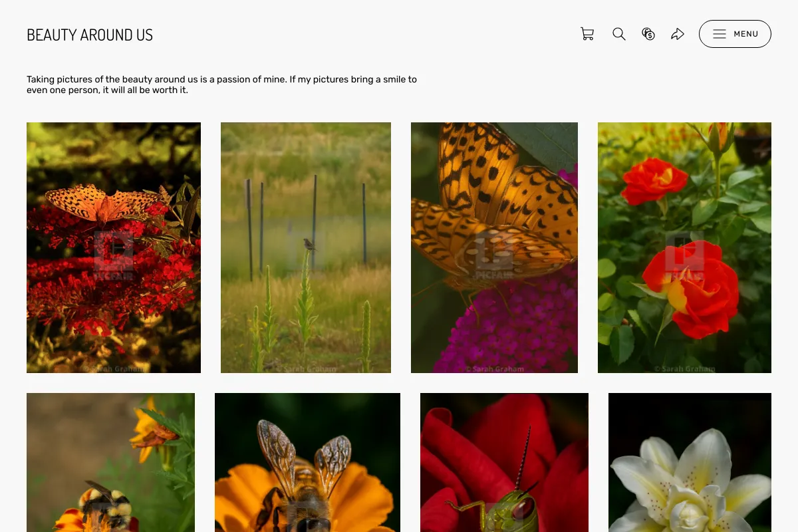Click Sarah Graham credit on bird photo

coord(306,368)
